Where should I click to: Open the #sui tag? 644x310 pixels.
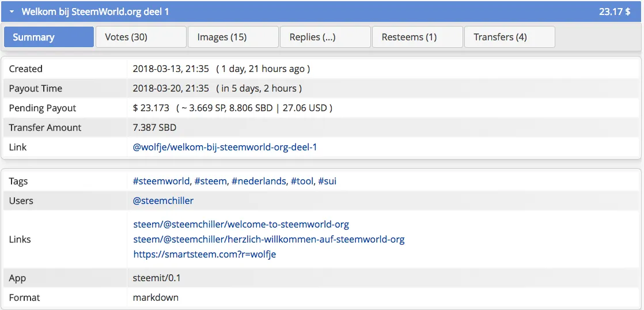click(x=327, y=181)
